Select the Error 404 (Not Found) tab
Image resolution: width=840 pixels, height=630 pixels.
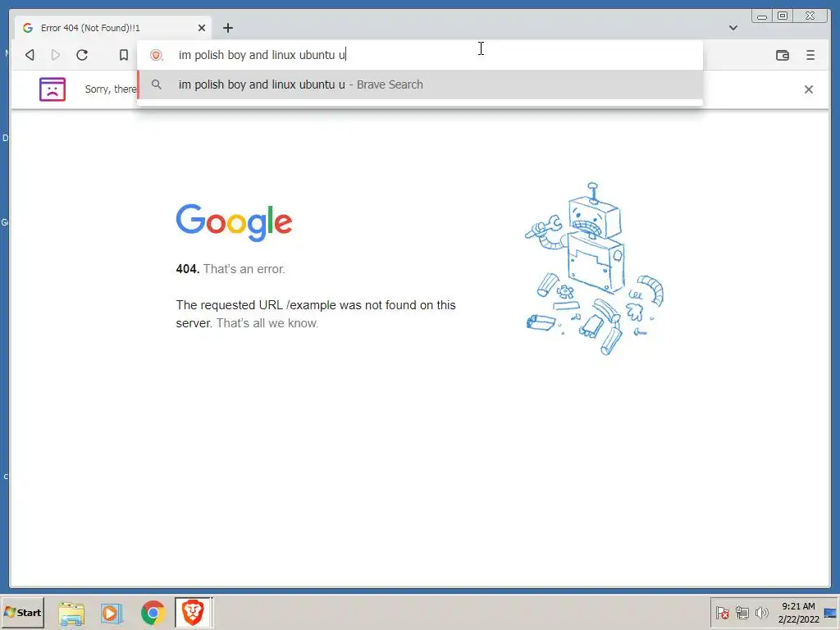pyautogui.click(x=113, y=28)
